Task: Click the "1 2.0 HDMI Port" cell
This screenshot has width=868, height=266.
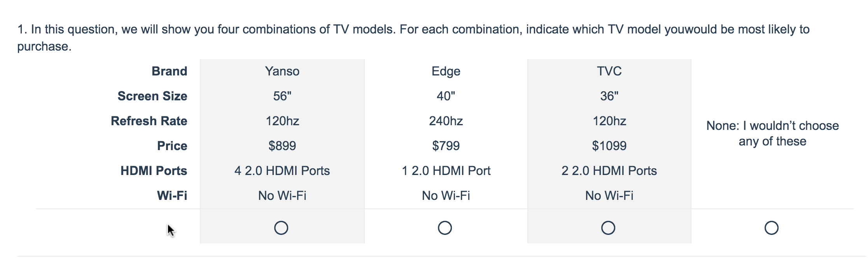Action: [x=446, y=171]
